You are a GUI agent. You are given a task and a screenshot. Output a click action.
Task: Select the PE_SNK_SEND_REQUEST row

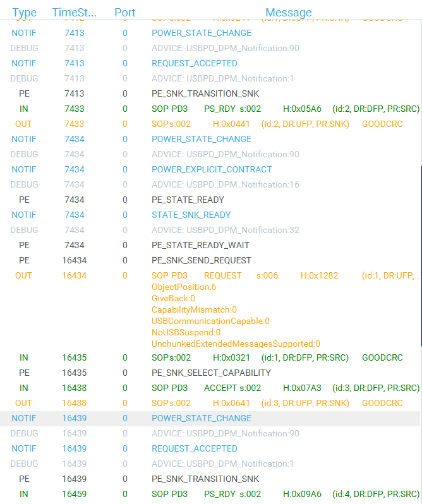210,260
